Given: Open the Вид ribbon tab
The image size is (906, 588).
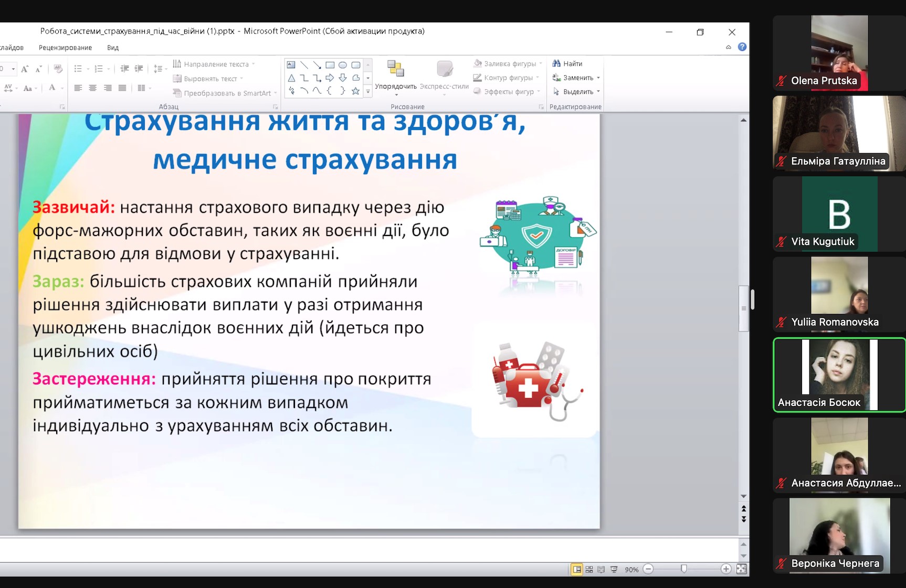Looking at the screenshot, I should pos(113,47).
